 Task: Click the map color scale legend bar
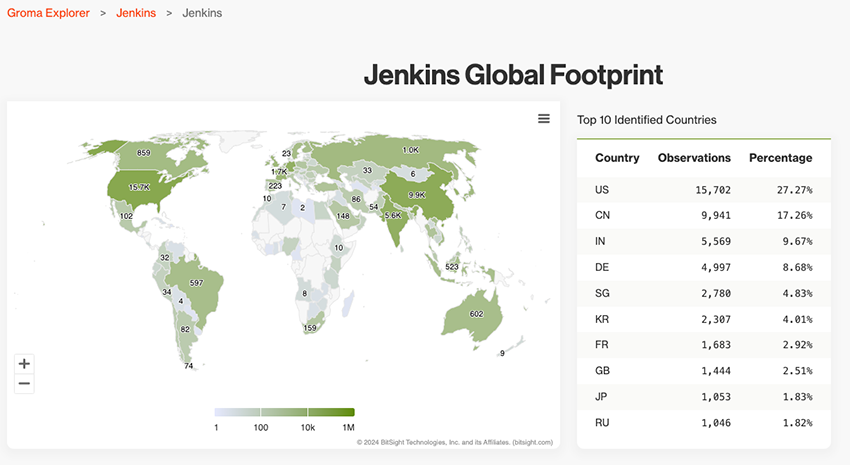point(284,412)
